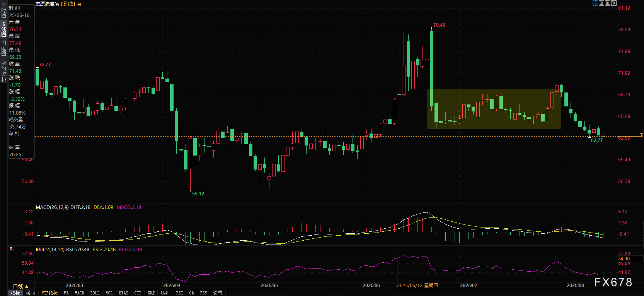Enable the BOLL indicator
This screenshot has width=644, height=296.
pyautogui.click(x=95, y=293)
